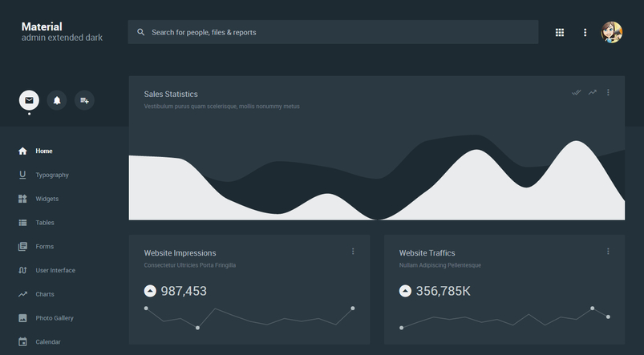This screenshot has width=644, height=355.
Task: Click the trending-up icon in Sales Statistics
Action: (592, 92)
